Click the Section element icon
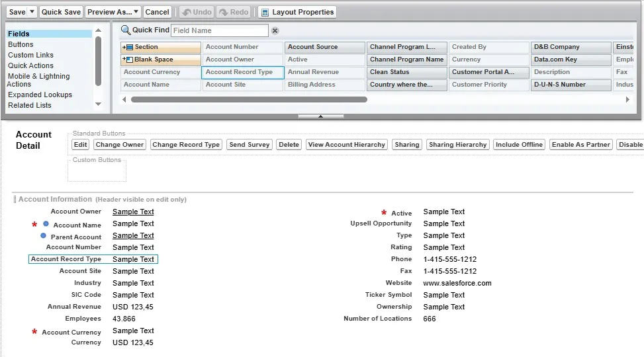Viewport: 644px width, 357px height. (128, 47)
